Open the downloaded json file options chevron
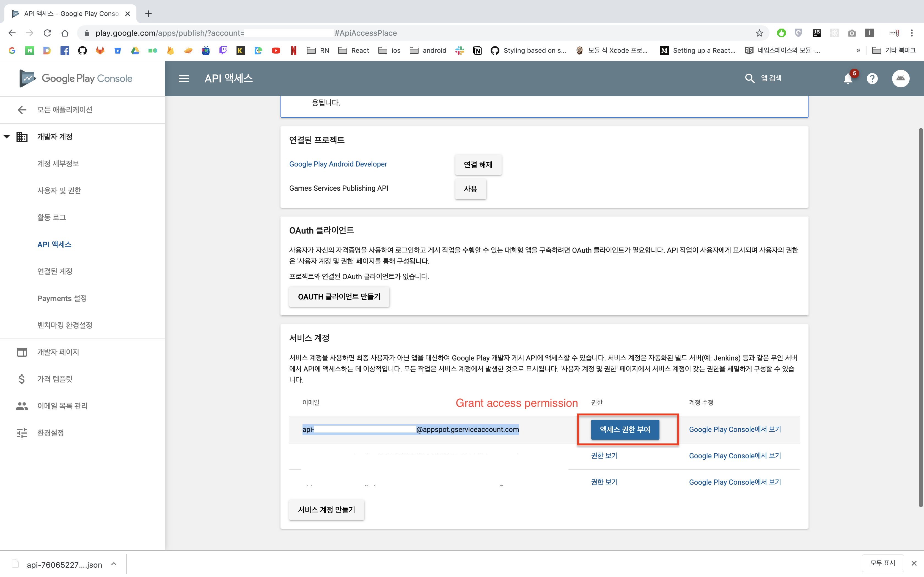924x577 pixels. click(x=114, y=564)
